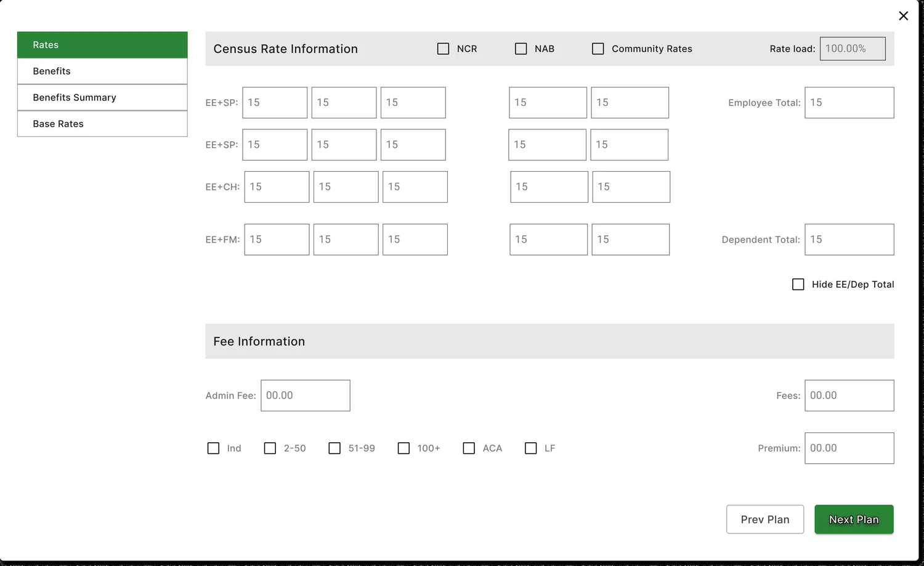Click the Employee Total field

(x=849, y=103)
